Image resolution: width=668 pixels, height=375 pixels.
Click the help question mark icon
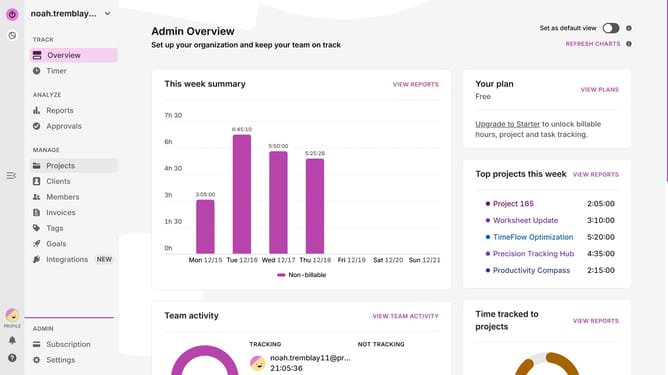pos(12,358)
